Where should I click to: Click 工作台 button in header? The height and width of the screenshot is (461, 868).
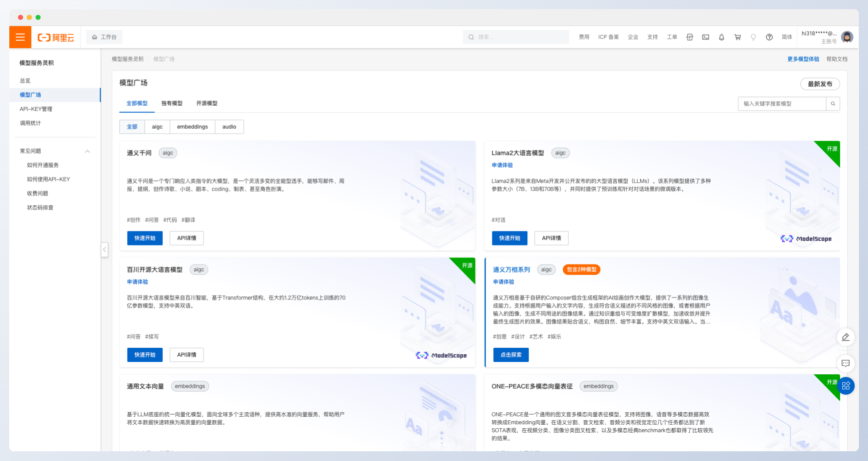[x=104, y=37]
